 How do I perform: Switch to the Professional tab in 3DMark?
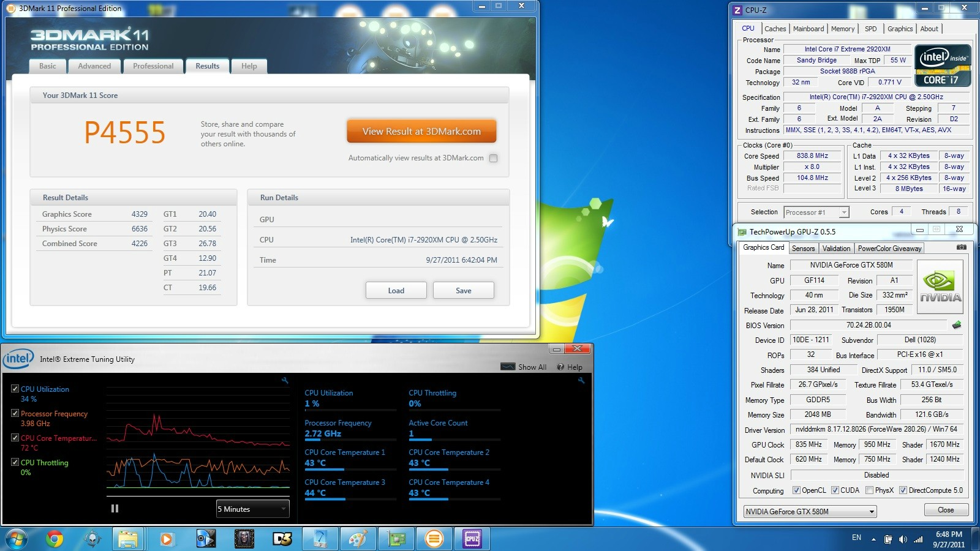pyautogui.click(x=153, y=66)
